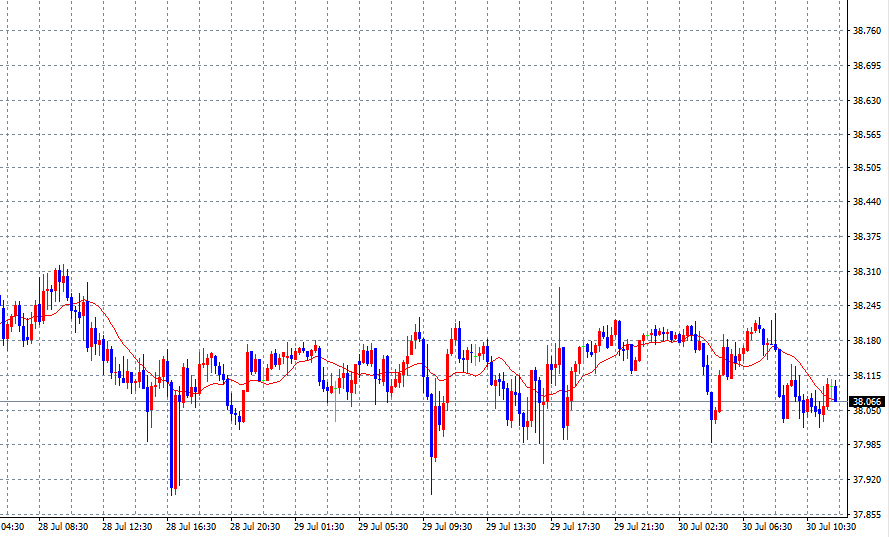
Task: Select the 38.760 price axis label
Action: pos(866,31)
